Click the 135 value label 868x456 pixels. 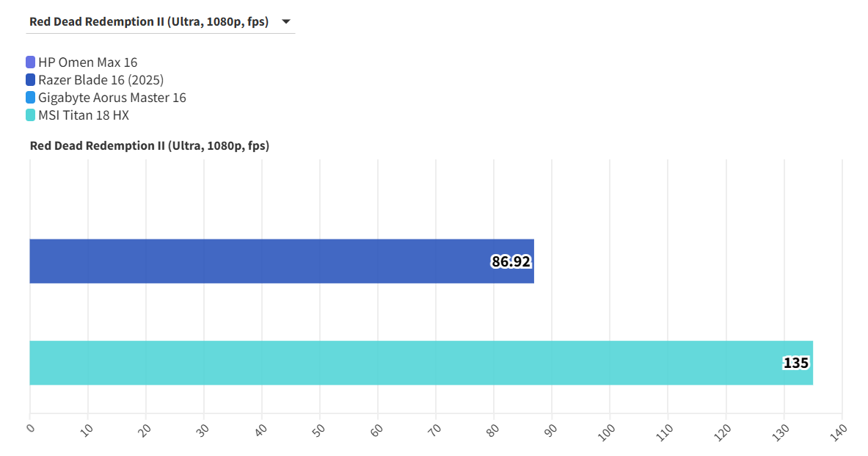[x=795, y=363]
